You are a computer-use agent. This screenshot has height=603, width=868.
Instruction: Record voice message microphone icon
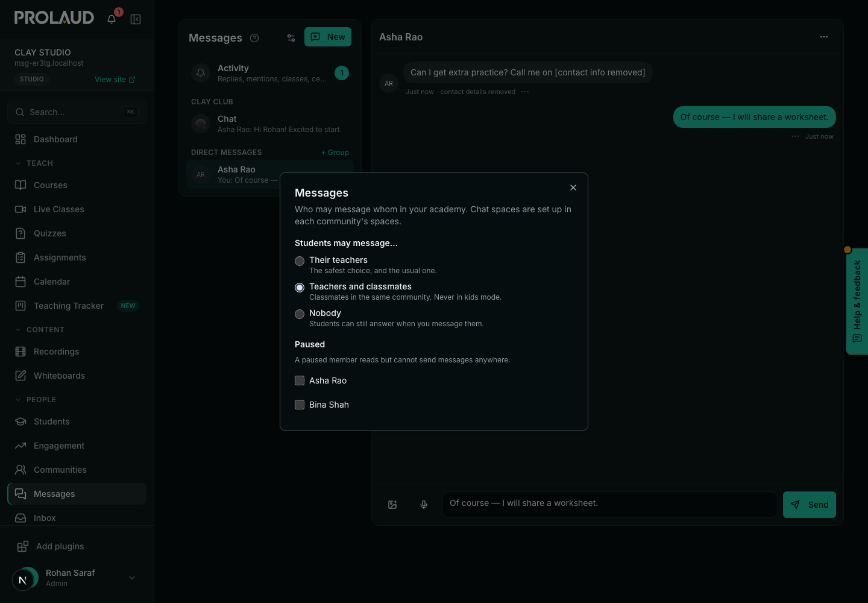click(424, 505)
